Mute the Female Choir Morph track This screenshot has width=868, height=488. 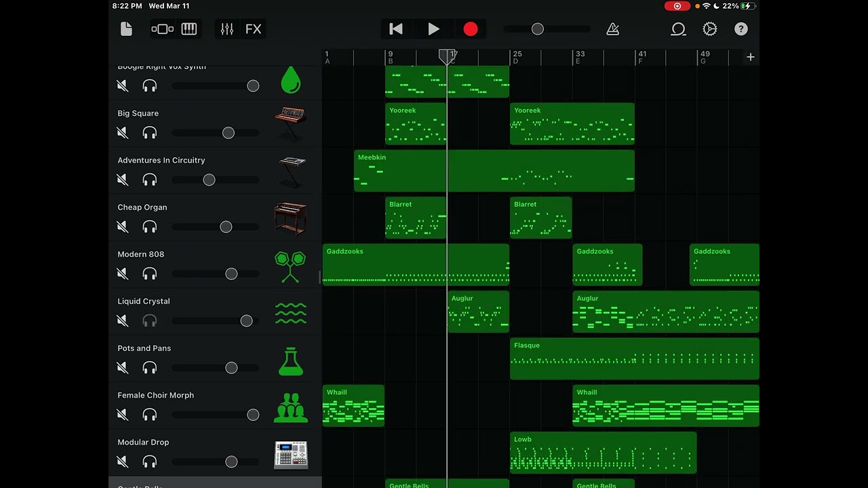coord(123,415)
